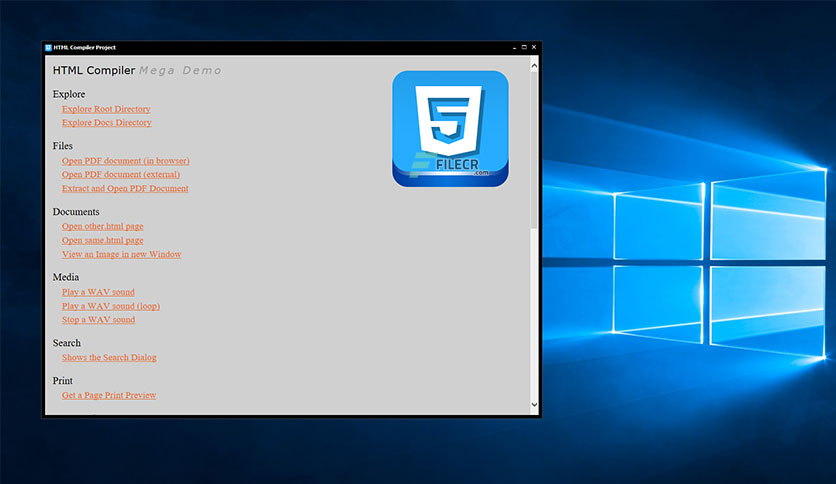The image size is (836, 484).
Task: Click the Files section heading
Action: point(62,146)
